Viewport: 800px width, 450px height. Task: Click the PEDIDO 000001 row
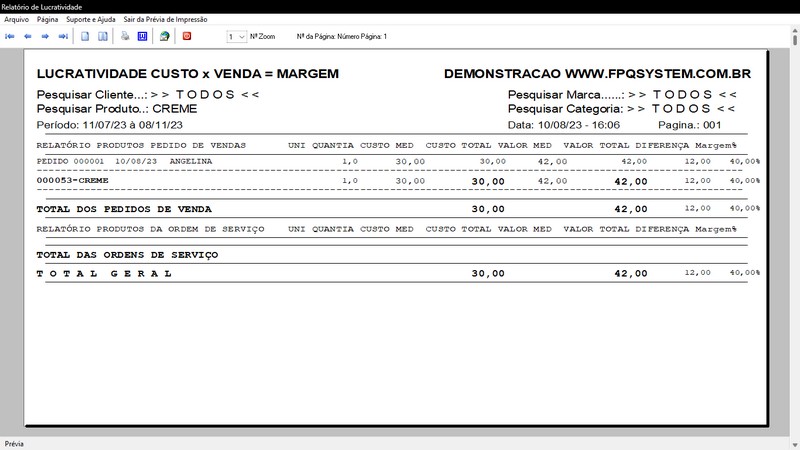(398, 161)
